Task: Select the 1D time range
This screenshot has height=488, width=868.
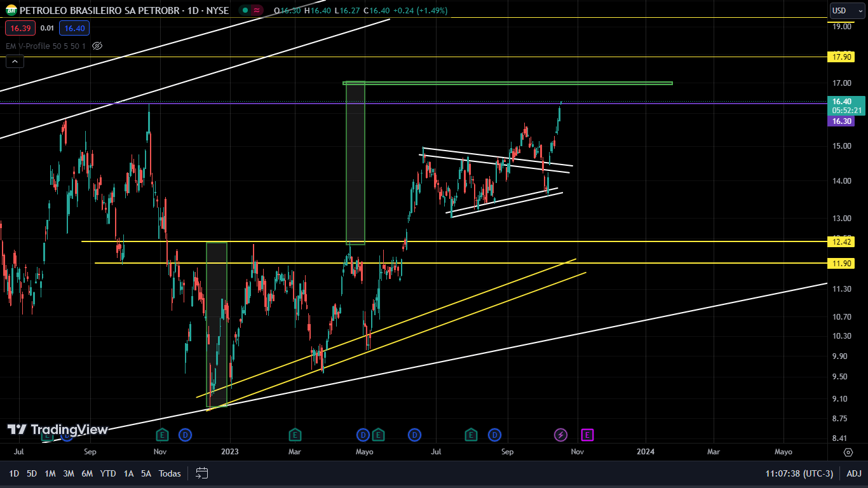Action: [14, 473]
